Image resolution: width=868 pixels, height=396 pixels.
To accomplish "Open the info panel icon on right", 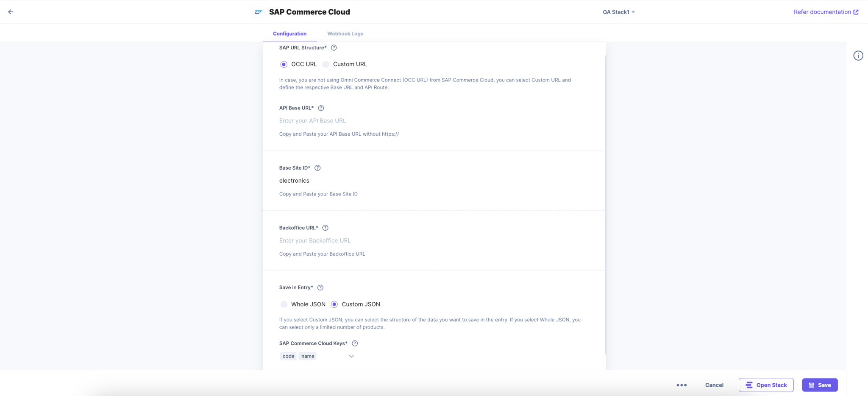I will [x=858, y=56].
